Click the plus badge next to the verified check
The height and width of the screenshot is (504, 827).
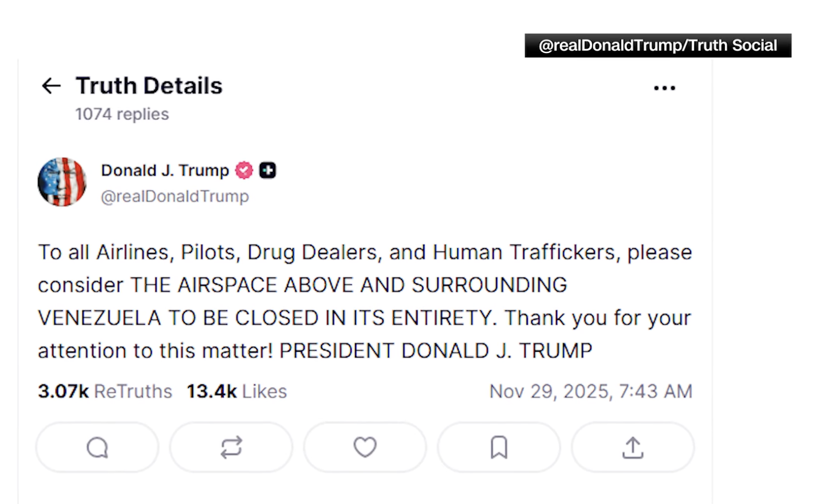[268, 170]
